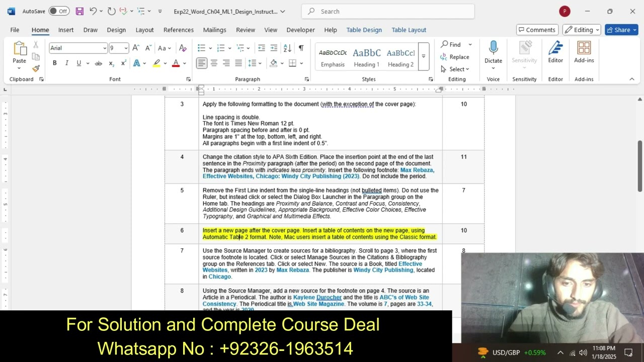Apply the red font color
Screen dimensions: 644x362
pos(176,63)
